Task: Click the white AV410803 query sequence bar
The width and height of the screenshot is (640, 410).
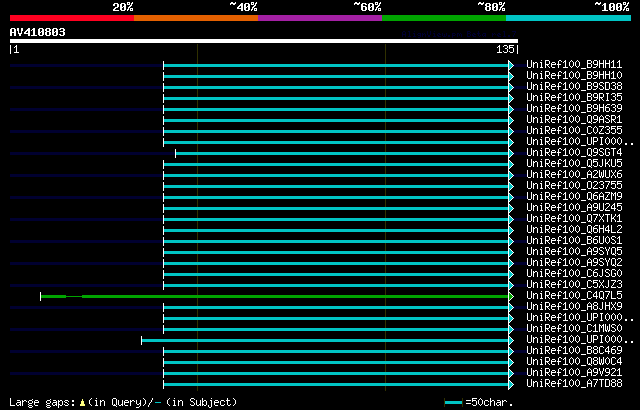Action: click(264, 41)
